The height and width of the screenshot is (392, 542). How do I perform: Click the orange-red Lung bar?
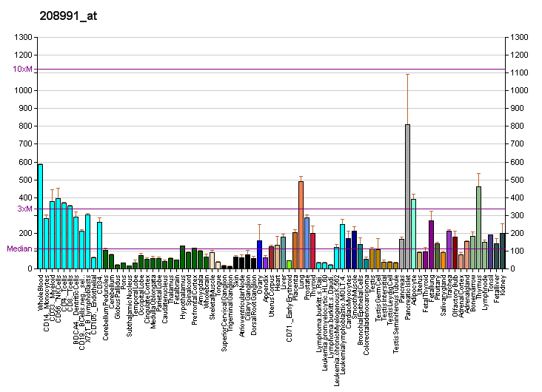point(301,224)
